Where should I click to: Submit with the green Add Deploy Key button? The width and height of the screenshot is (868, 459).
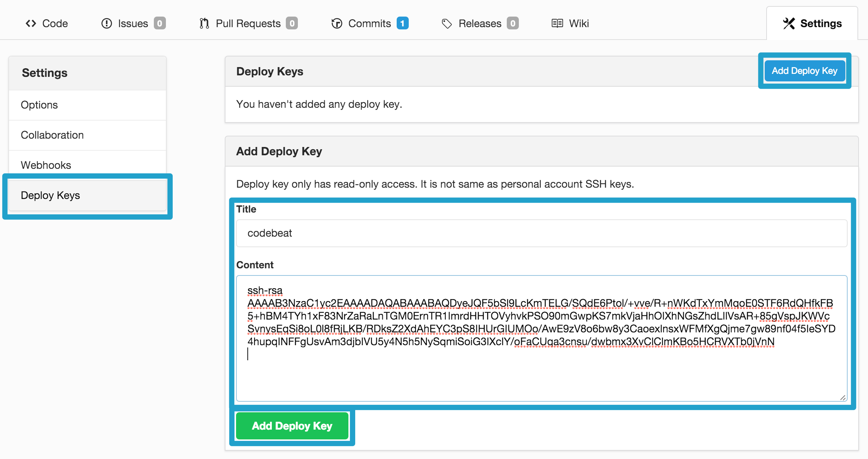(292, 426)
